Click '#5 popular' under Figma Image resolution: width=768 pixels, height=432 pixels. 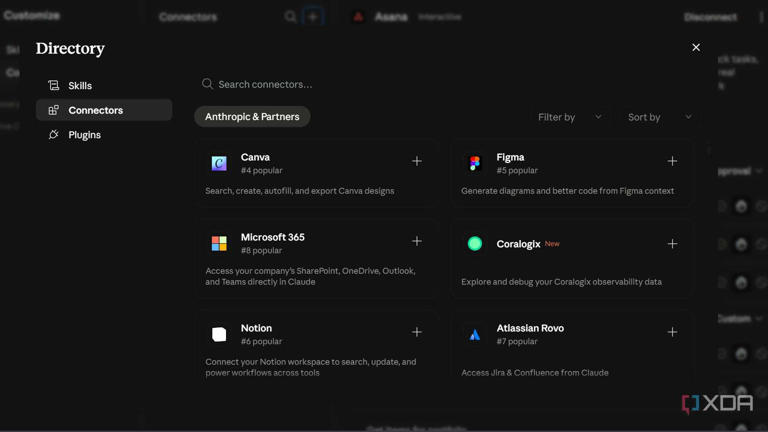click(x=517, y=170)
